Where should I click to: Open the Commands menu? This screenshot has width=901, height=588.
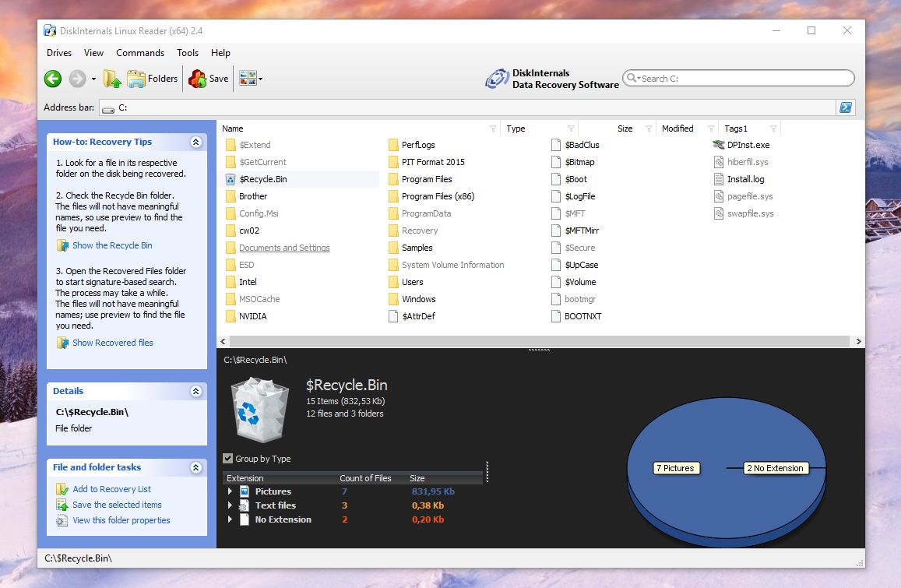click(140, 53)
